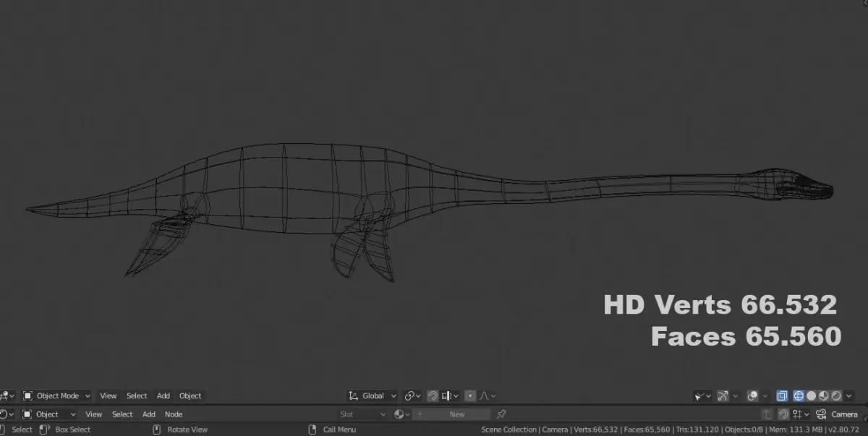Click the 'Objects:0/8' status text
The image size is (868, 436).
(x=745, y=429)
